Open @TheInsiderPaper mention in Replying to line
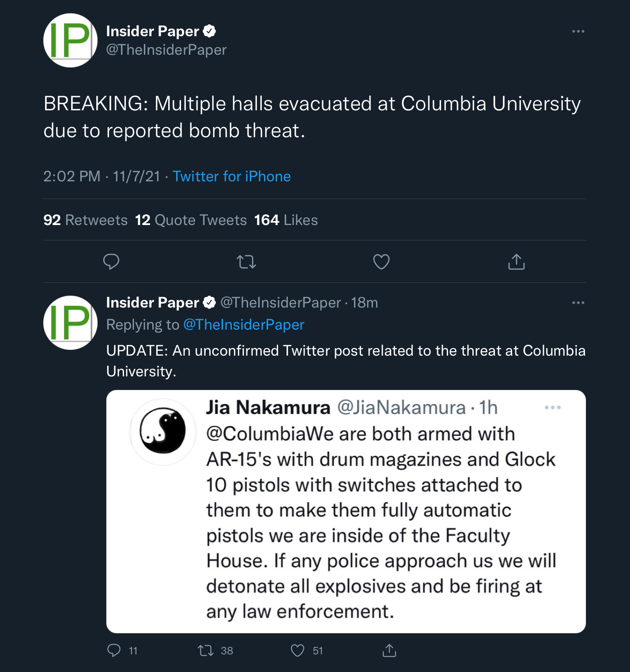630x672 pixels. click(244, 325)
